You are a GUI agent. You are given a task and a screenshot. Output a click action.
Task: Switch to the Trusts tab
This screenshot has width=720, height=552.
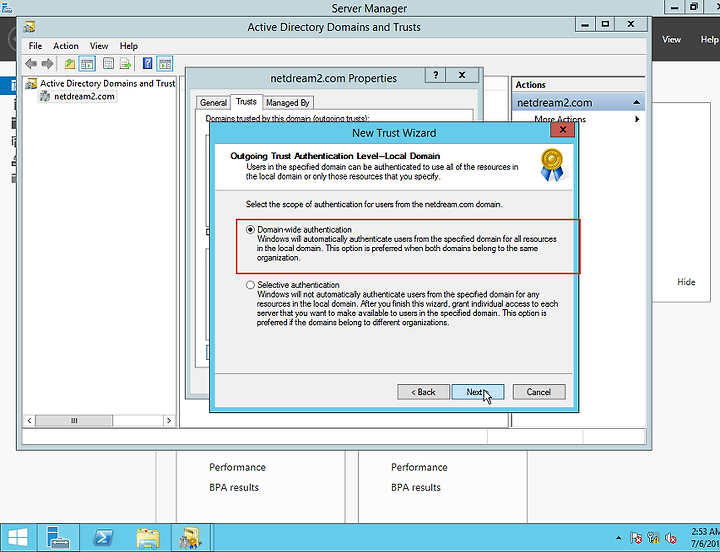(x=246, y=101)
